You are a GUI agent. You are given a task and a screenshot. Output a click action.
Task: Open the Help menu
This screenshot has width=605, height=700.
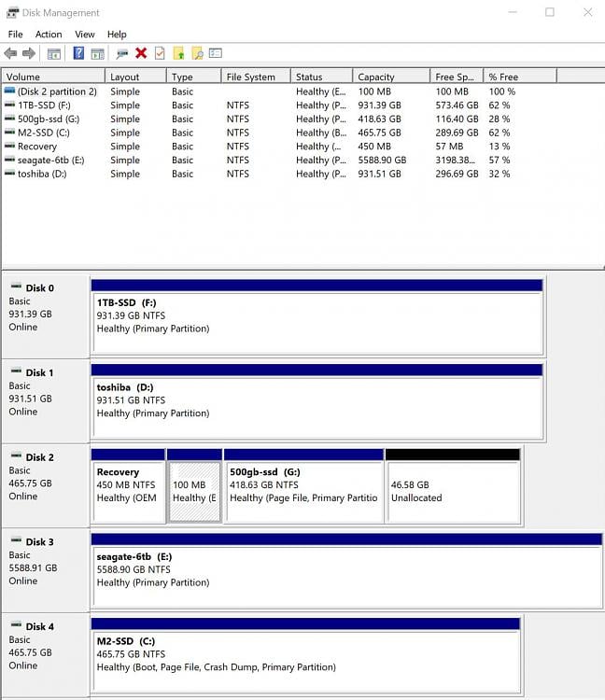point(117,35)
